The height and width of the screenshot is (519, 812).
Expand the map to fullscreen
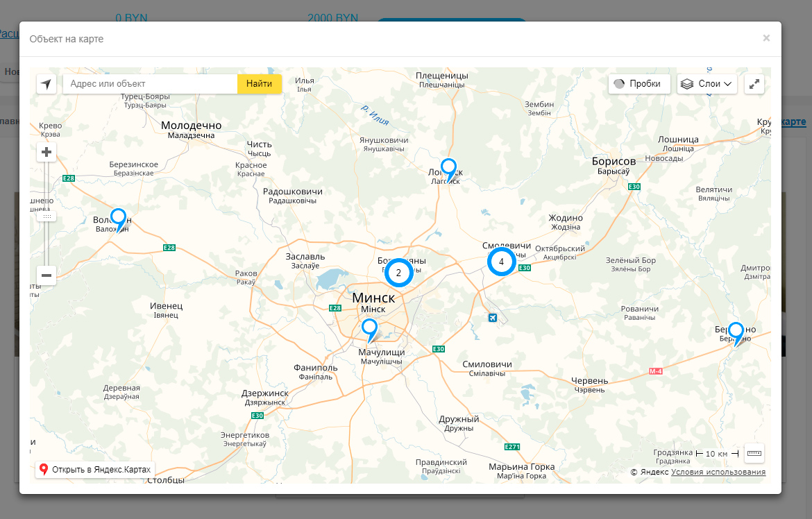(754, 84)
